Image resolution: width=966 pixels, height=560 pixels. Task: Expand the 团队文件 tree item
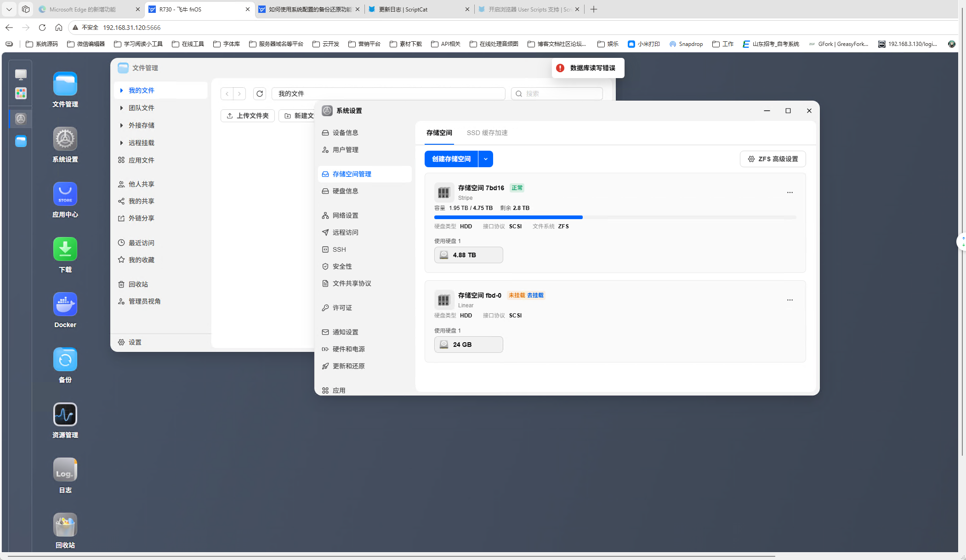[121, 108]
